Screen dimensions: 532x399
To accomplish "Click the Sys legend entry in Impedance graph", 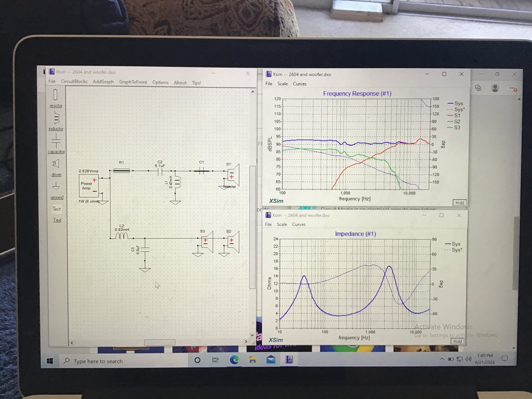I will (x=453, y=244).
